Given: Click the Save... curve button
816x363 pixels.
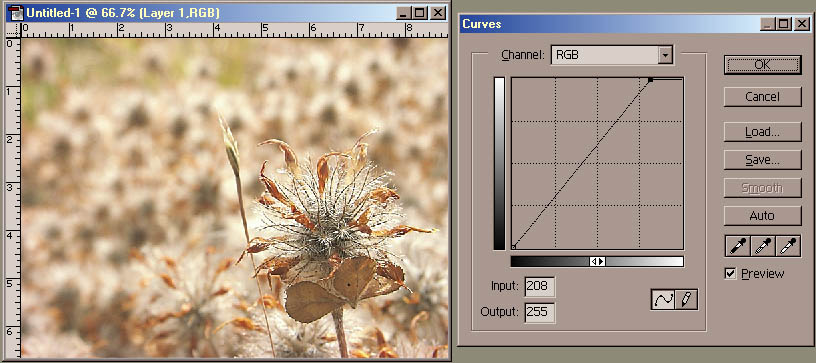Looking at the screenshot, I should click(x=762, y=160).
